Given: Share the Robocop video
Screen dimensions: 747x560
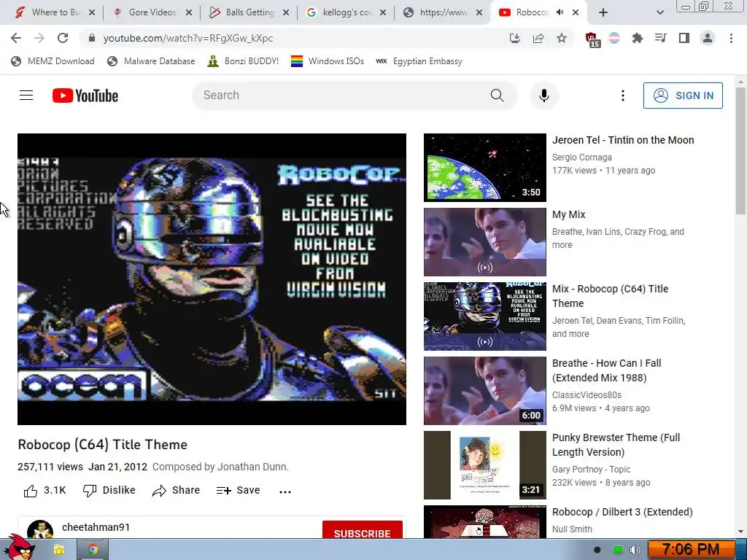Looking at the screenshot, I should (x=176, y=491).
